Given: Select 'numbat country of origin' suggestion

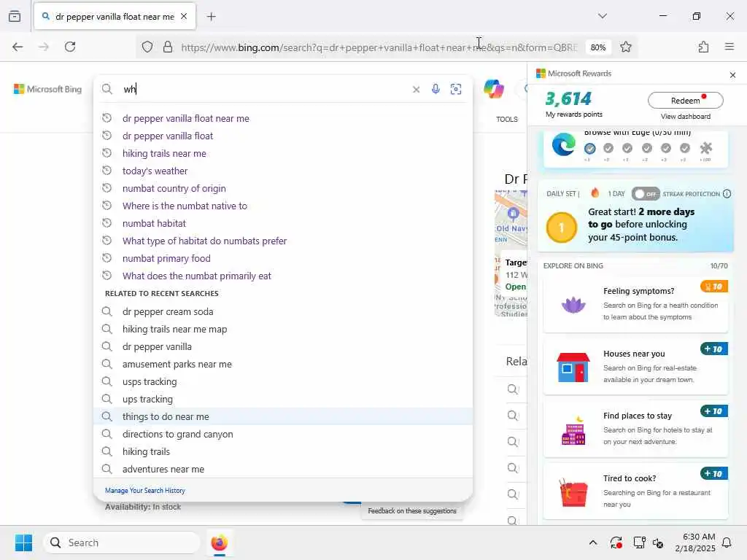Looking at the screenshot, I should tap(283, 188).
